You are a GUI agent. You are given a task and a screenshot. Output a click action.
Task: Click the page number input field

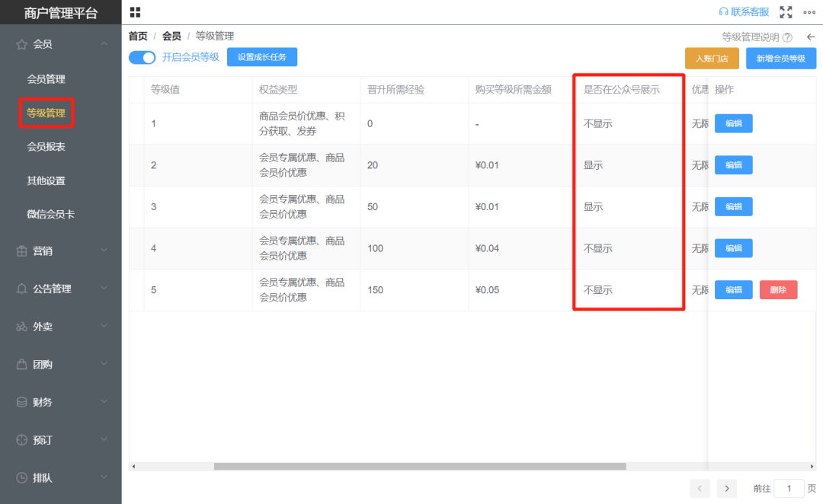pos(789,489)
